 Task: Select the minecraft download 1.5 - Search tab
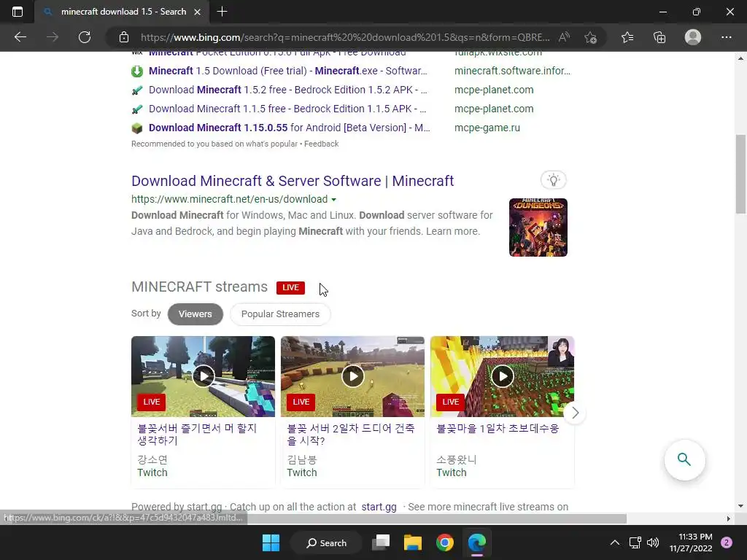[122, 12]
